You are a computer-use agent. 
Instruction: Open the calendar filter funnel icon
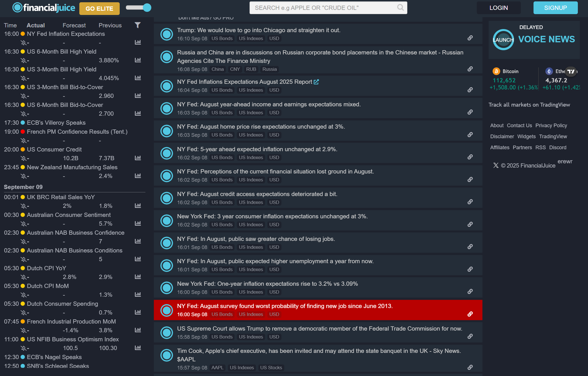[137, 25]
